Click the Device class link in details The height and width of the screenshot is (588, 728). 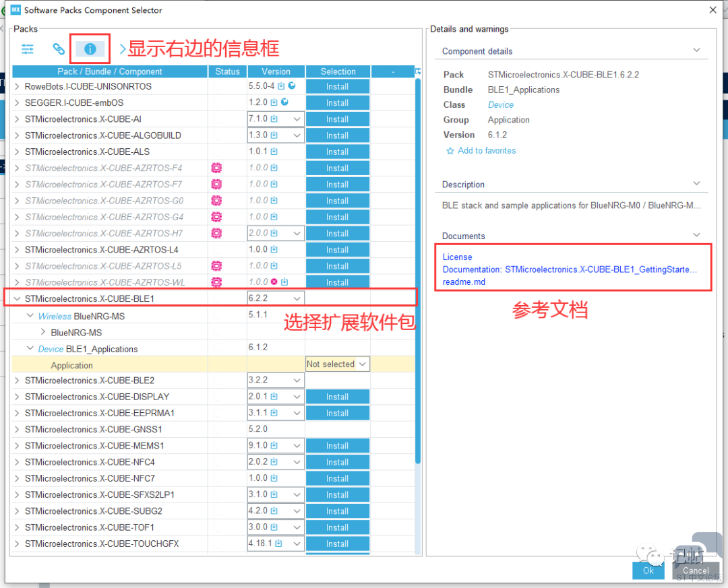coord(500,105)
